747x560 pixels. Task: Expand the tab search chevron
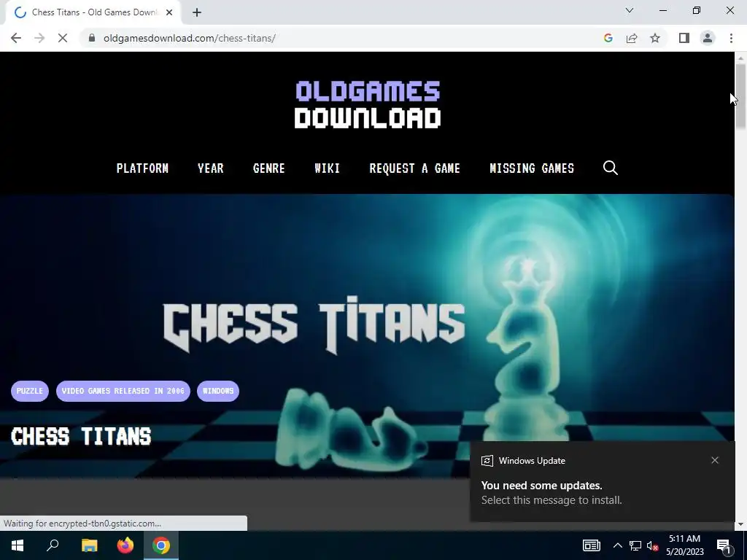pos(630,10)
